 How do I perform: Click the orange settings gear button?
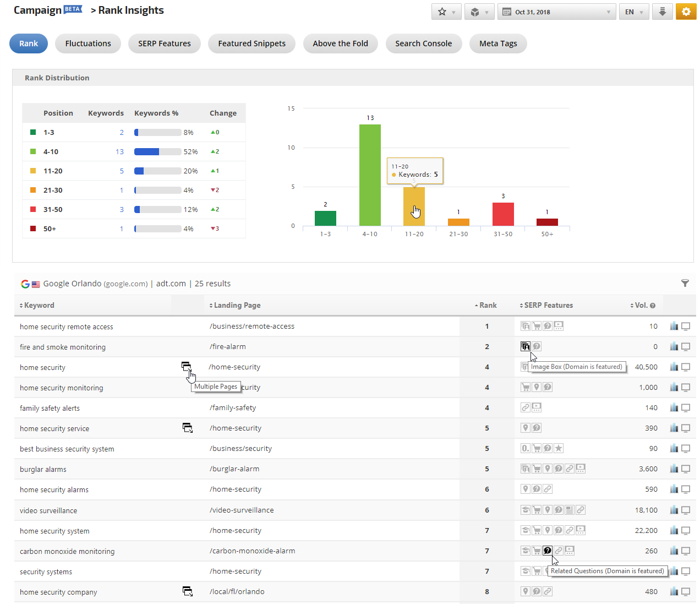tap(686, 12)
